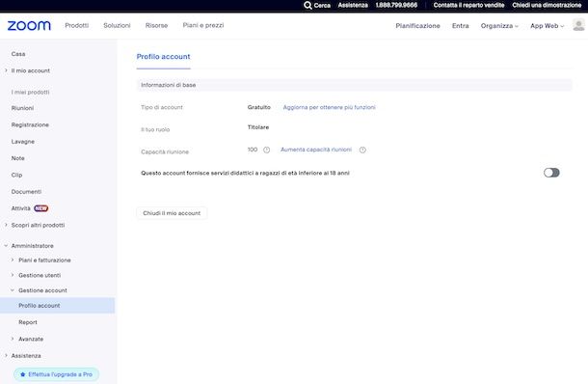
Task: Open the Organizza dropdown
Action: coord(499,26)
